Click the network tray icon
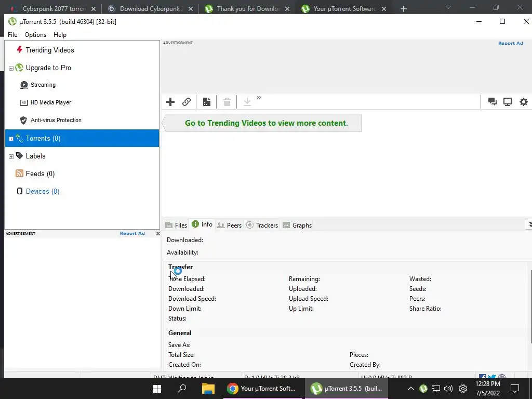 coord(436,389)
